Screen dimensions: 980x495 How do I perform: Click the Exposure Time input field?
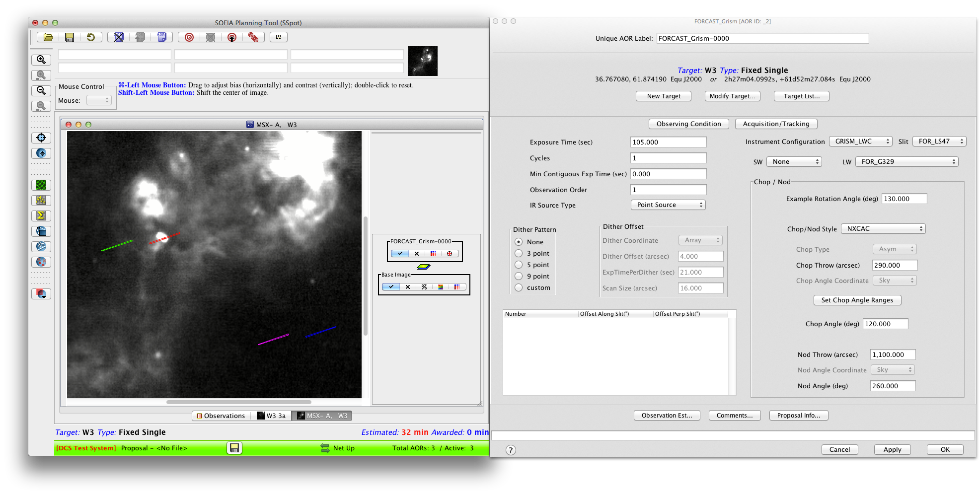click(x=668, y=142)
